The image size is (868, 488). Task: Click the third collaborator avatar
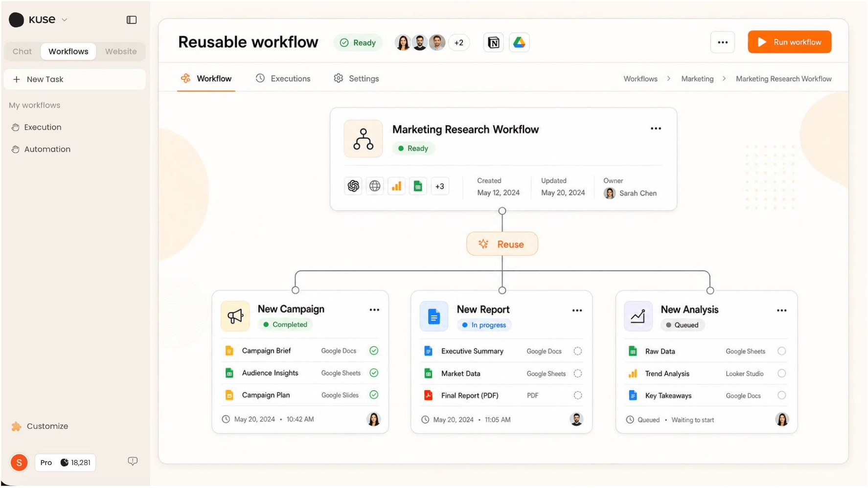click(437, 43)
